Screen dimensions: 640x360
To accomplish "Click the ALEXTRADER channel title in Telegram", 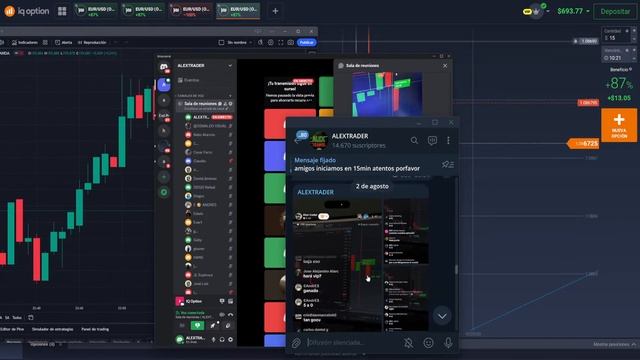I will pos(350,136).
